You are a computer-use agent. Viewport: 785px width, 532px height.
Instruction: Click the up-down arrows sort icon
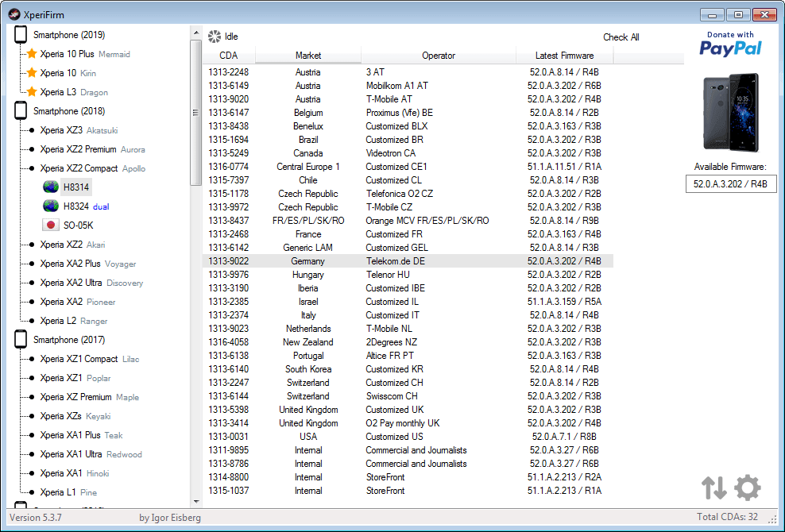tap(714, 488)
